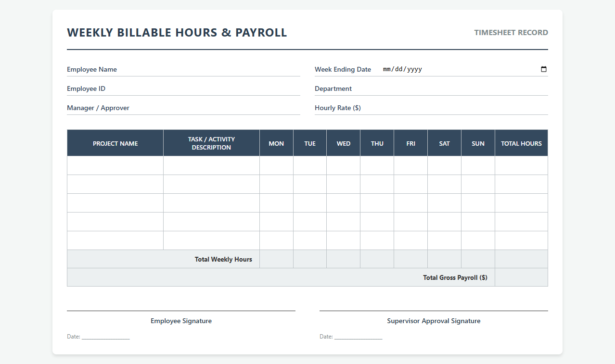Screen dimensions: 615x364
Task: Click first row Total Hours cell
Action: click(x=522, y=165)
